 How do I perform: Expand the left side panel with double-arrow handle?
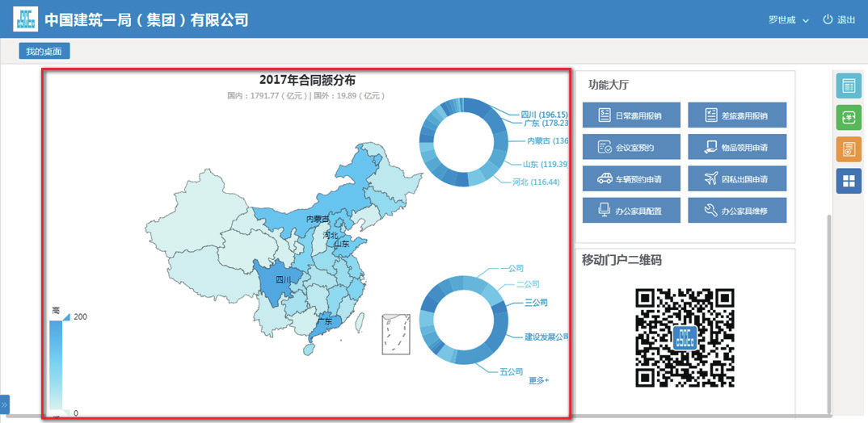[4, 404]
